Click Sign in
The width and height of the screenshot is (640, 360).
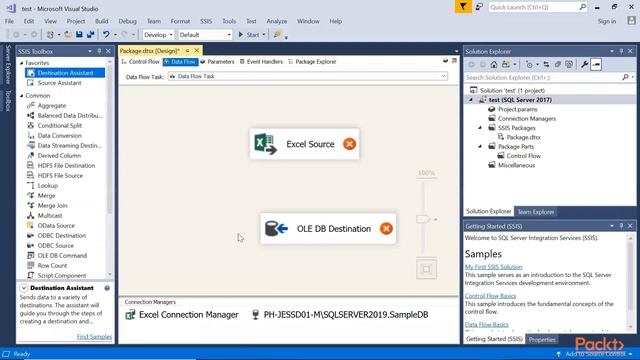click(x=607, y=21)
